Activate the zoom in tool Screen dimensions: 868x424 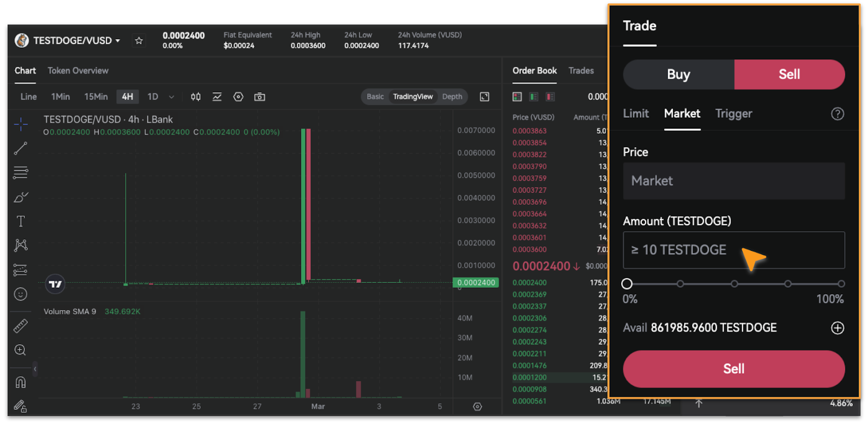pos(21,350)
